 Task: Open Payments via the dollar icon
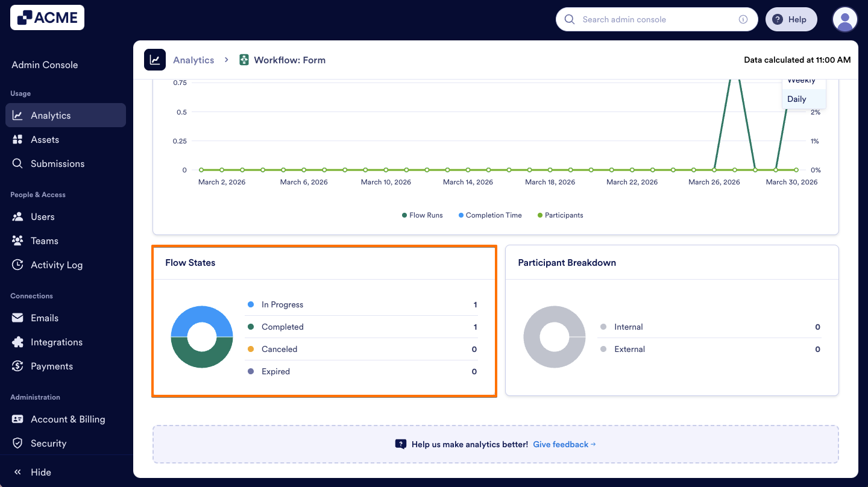18,366
